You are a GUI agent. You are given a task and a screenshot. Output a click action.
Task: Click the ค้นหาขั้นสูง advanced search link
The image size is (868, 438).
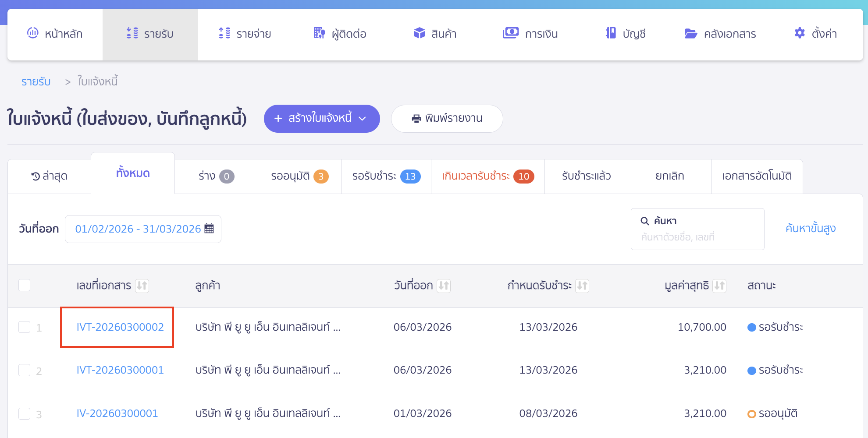pyautogui.click(x=810, y=228)
